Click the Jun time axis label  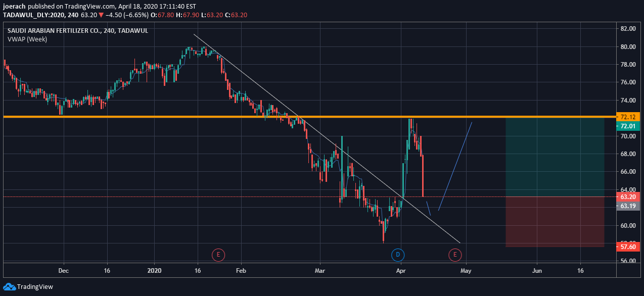coord(537,271)
